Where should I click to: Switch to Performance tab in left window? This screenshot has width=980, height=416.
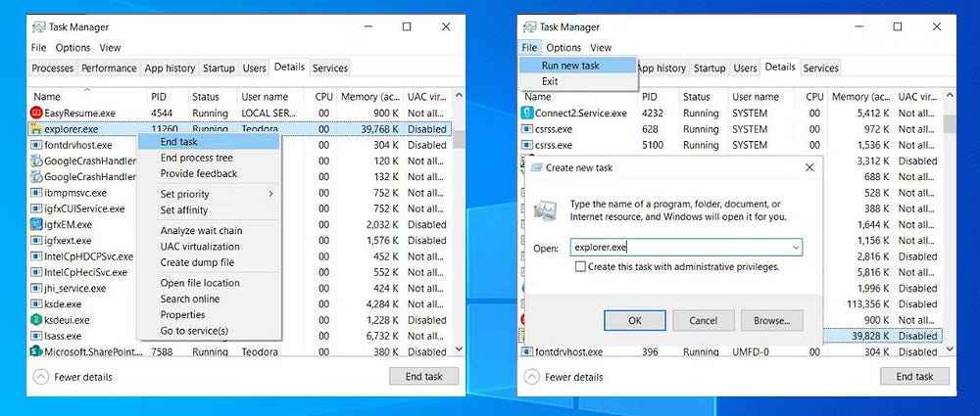[x=109, y=69]
